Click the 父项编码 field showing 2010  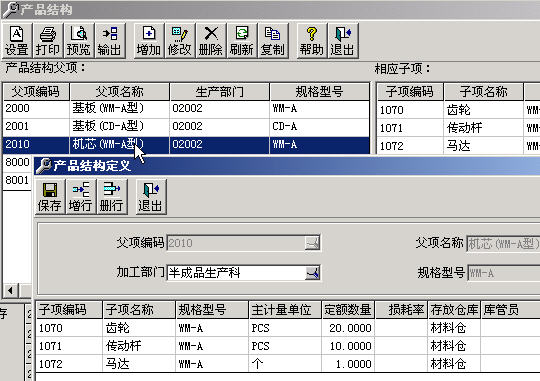click(x=236, y=243)
